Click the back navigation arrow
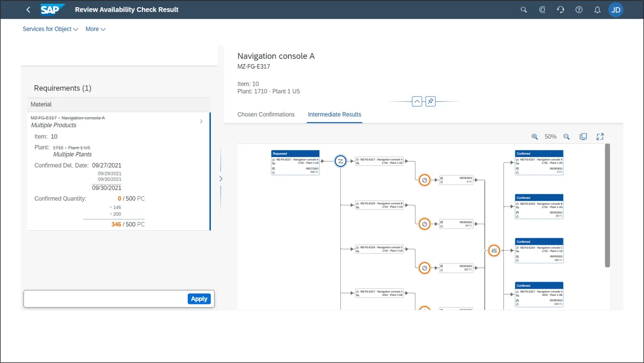The height and width of the screenshot is (363, 644). [28, 10]
